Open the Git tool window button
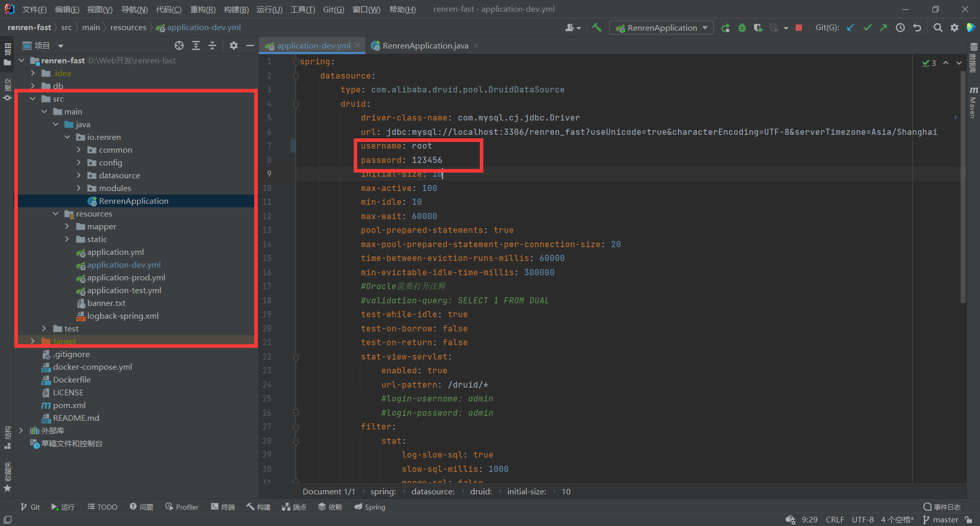 30,507
